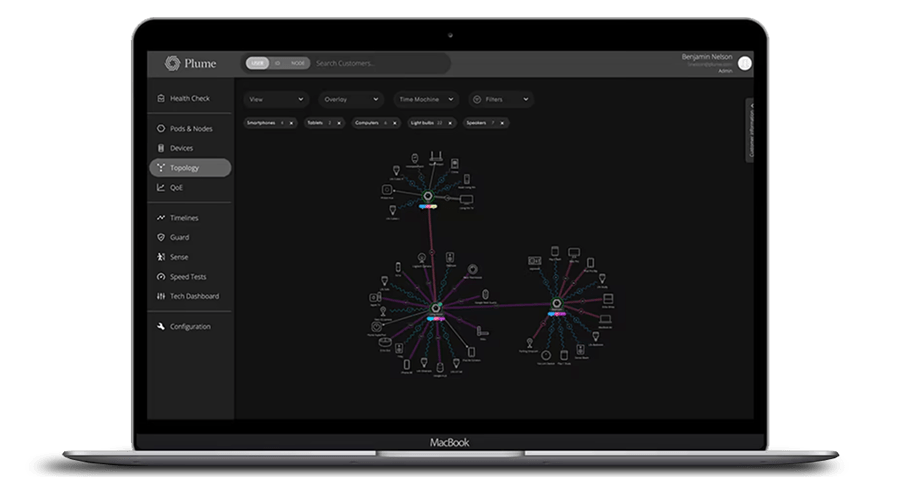
Task: Click the Speed Tests gauge icon
Action: 161,277
